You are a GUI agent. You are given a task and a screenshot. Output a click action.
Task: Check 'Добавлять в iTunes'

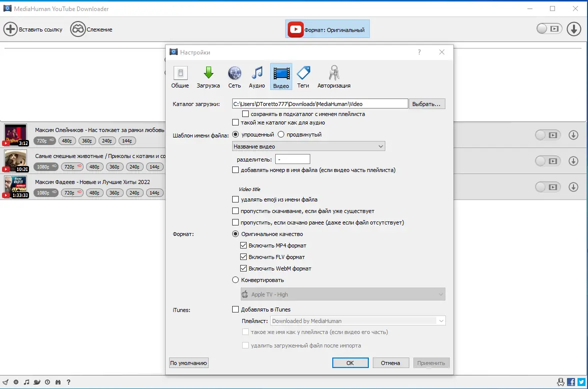coord(236,309)
